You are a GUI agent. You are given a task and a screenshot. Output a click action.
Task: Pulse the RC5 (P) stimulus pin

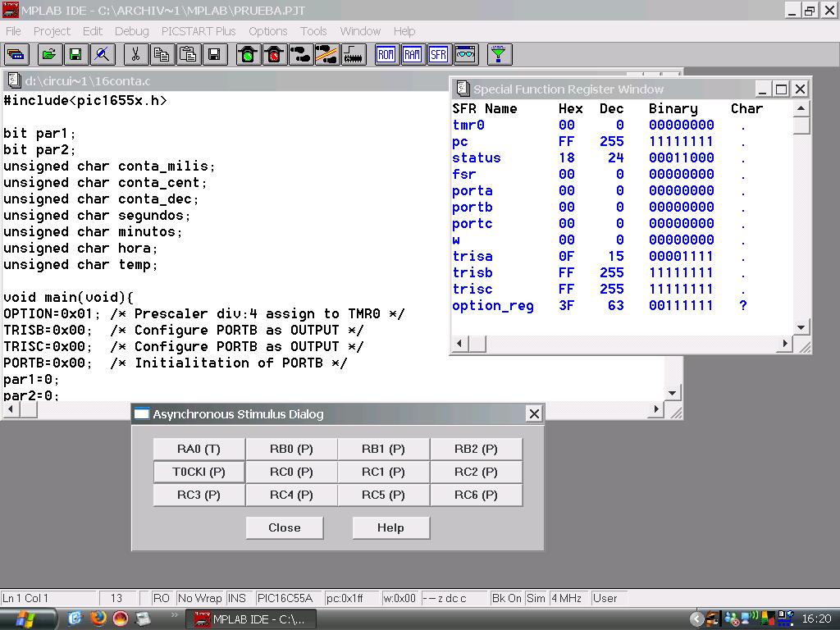pos(384,495)
